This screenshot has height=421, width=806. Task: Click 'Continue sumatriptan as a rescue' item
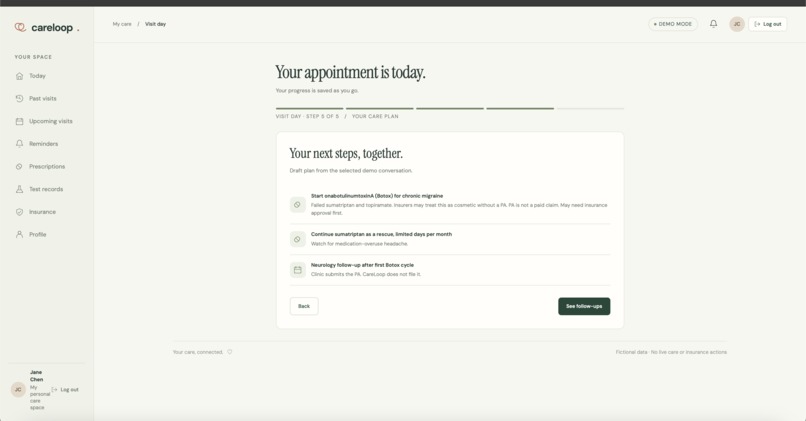[x=381, y=234]
